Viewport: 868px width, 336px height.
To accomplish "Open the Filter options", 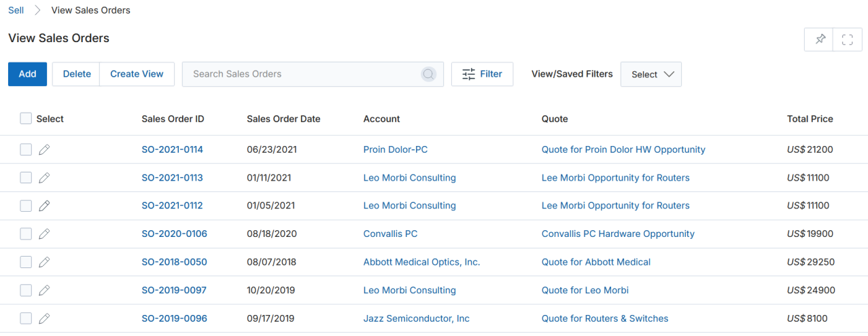I will coord(482,74).
